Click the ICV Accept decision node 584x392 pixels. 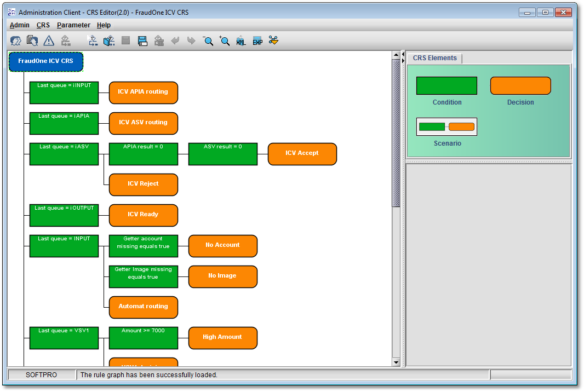pyautogui.click(x=302, y=154)
